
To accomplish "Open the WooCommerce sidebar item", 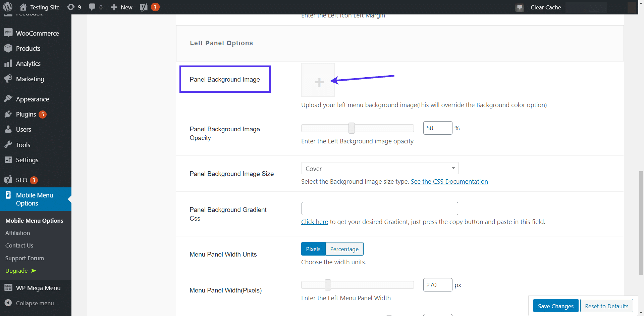I will [37, 33].
